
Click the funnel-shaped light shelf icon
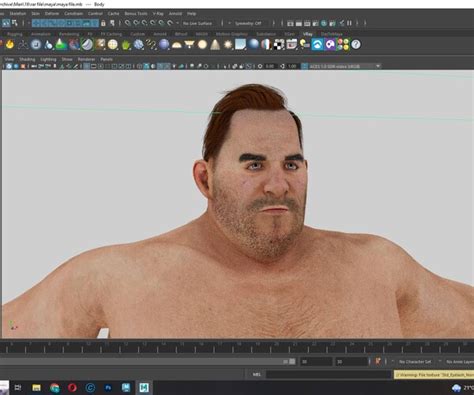click(x=189, y=44)
